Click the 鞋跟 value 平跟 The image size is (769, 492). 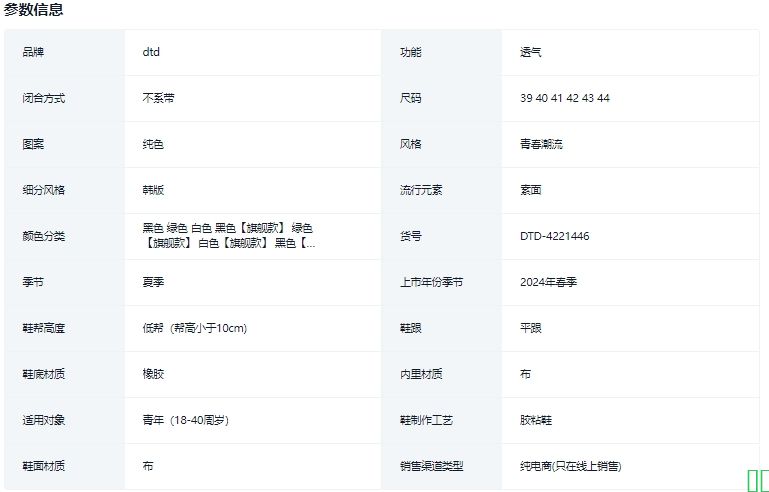pyautogui.click(x=530, y=328)
